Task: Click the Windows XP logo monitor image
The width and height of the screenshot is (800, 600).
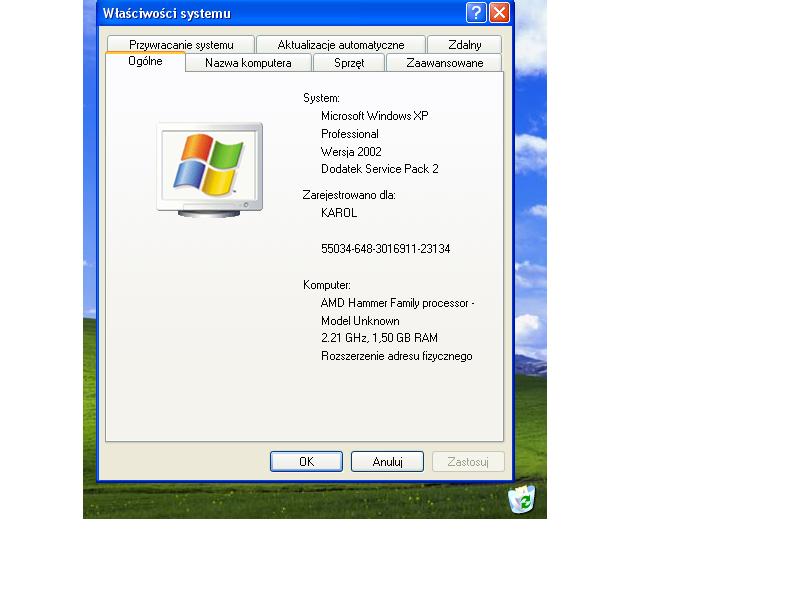Action: click(x=210, y=170)
